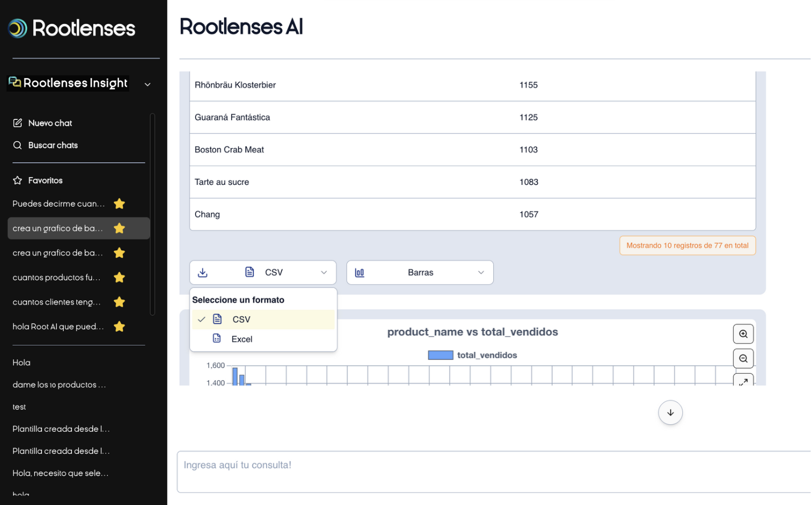This screenshot has height=505, width=812.
Task: Zoom in on the chart with magnifier plus
Action: tap(743, 334)
